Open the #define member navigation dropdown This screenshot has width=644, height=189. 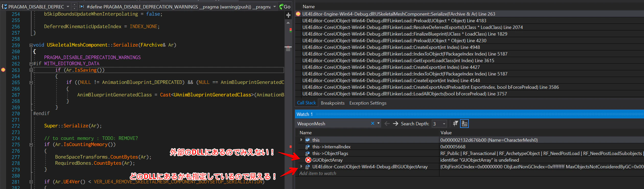(275, 7)
